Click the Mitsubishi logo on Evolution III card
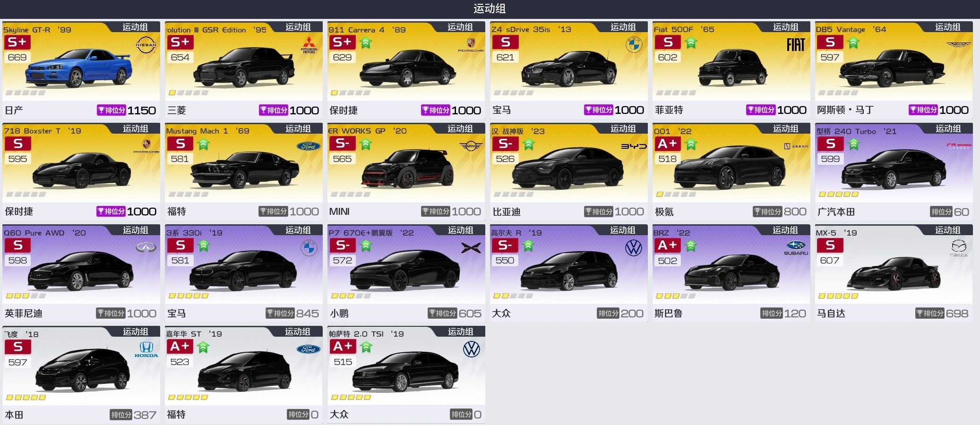Screen dimensions: 980x425 pyautogui.click(x=309, y=45)
